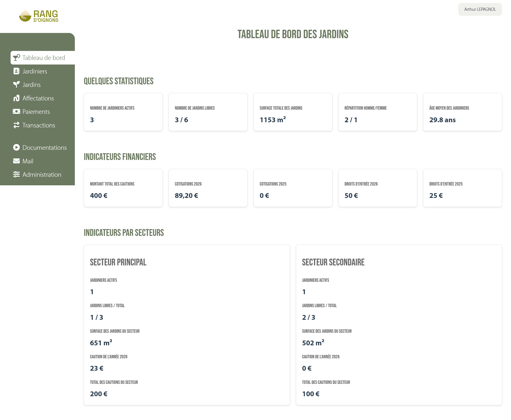Image resolution: width=511 pixels, height=420 pixels.
Task: Click the Répartition homme/femme card
Action: click(377, 112)
